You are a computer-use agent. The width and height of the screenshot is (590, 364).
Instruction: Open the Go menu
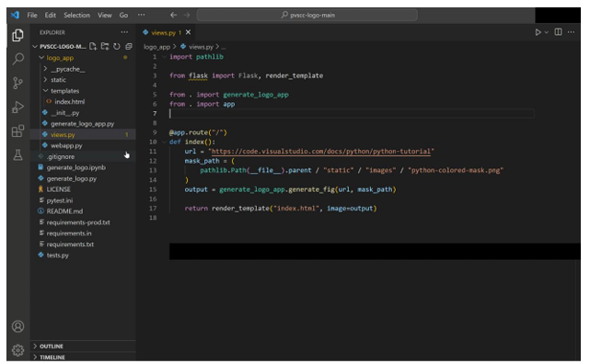coord(123,15)
